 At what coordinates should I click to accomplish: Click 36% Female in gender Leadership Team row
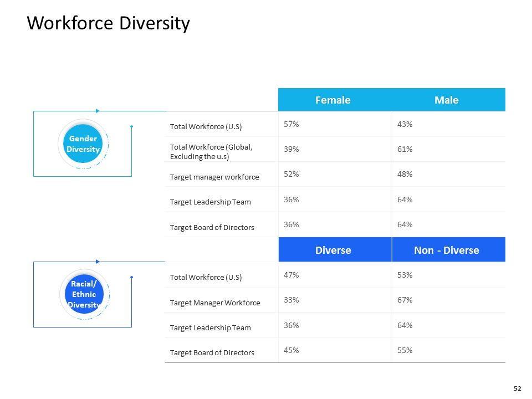click(291, 199)
